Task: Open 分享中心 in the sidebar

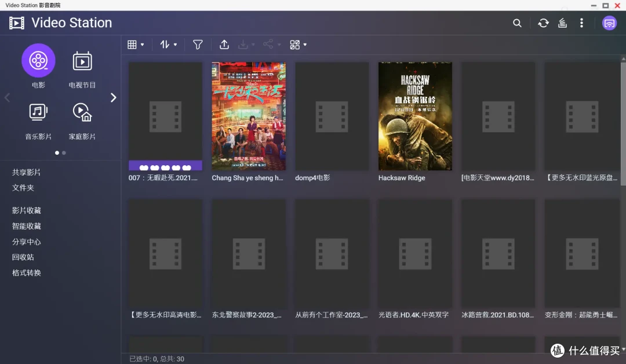Action: point(26,242)
